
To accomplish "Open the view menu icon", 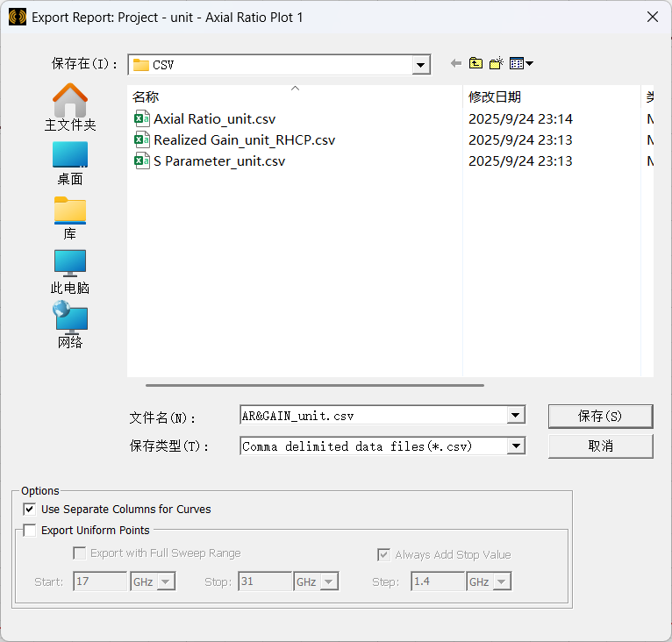I will (521, 64).
